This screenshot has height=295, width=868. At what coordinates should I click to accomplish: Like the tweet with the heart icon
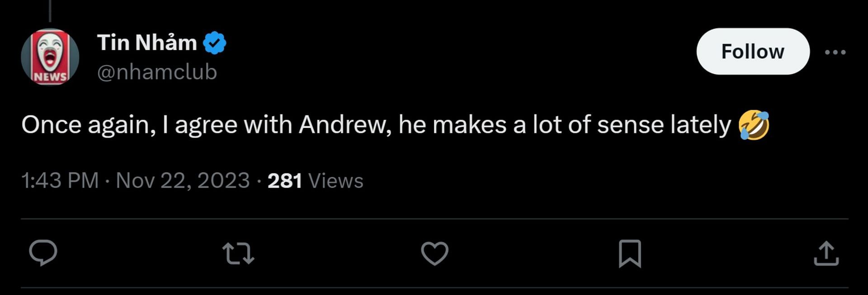[434, 253]
